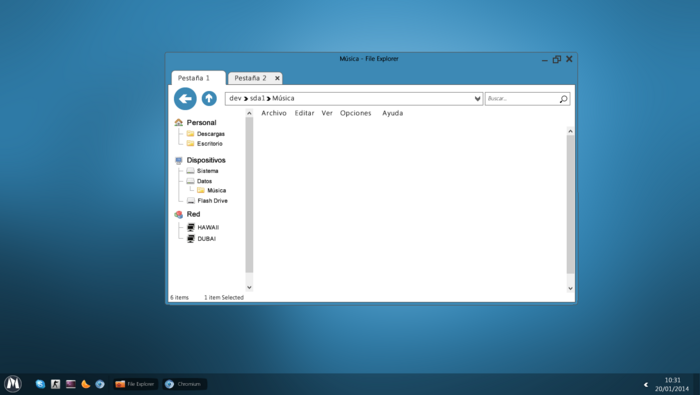Close the Pestaña 2 tab
Image resolution: width=700 pixels, height=395 pixels.
[x=277, y=78]
